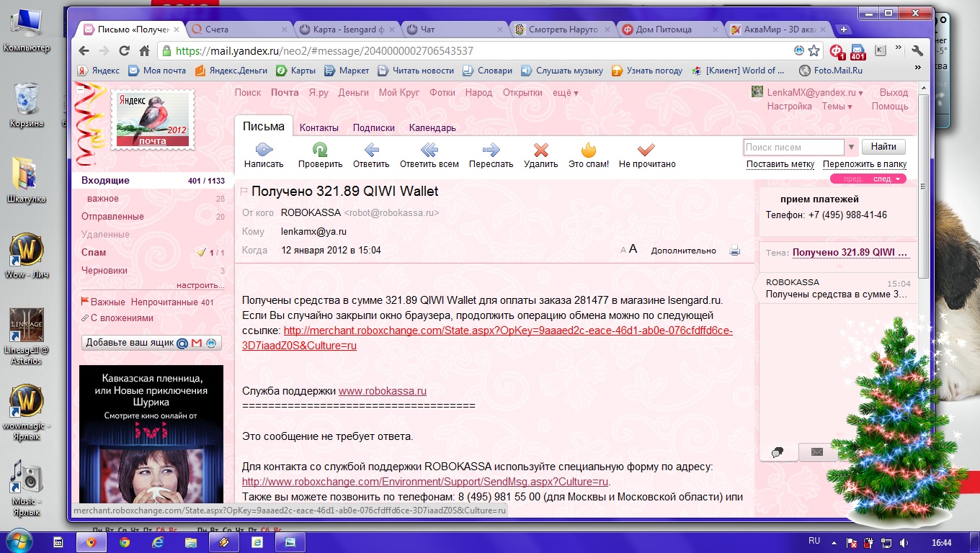The width and height of the screenshot is (980, 553).
Task: Open dropdown arrow beside search field
Action: 851,147
